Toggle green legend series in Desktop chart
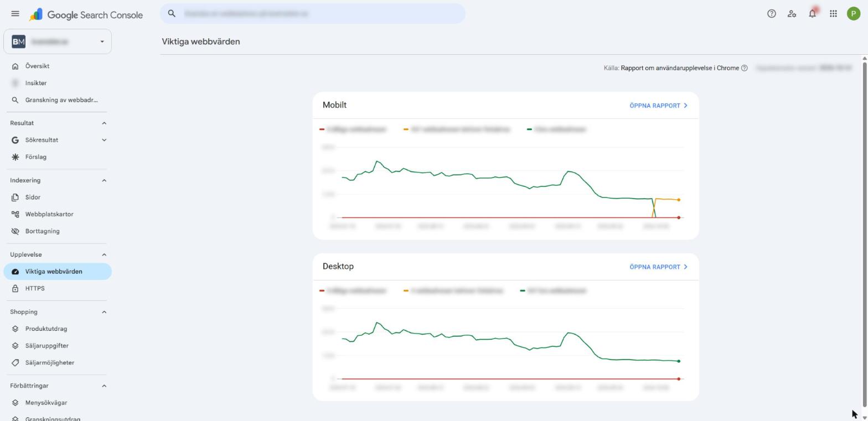Image resolution: width=868 pixels, height=421 pixels. (552, 290)
